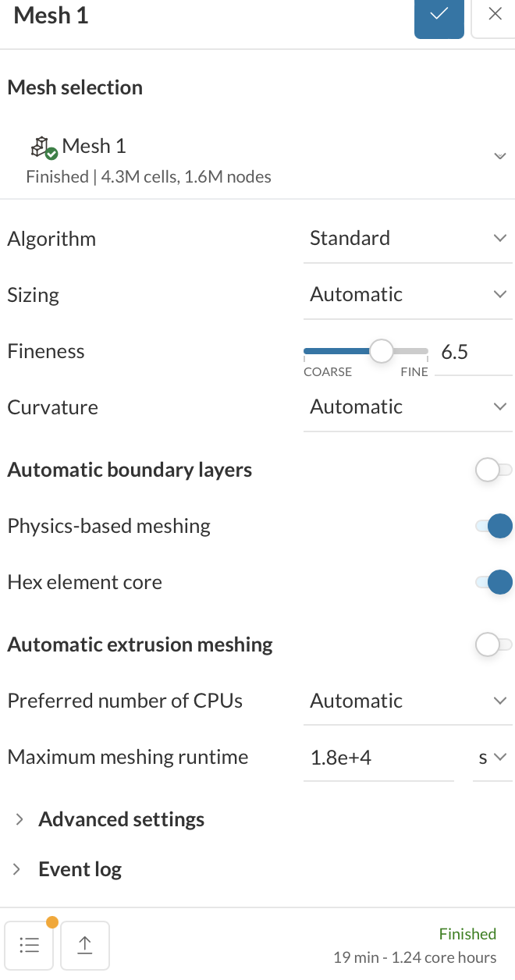This screenshot has width=515, height=980.
Task: Click the Maximum meshing runtime field
Action: (x=378, y=757)
